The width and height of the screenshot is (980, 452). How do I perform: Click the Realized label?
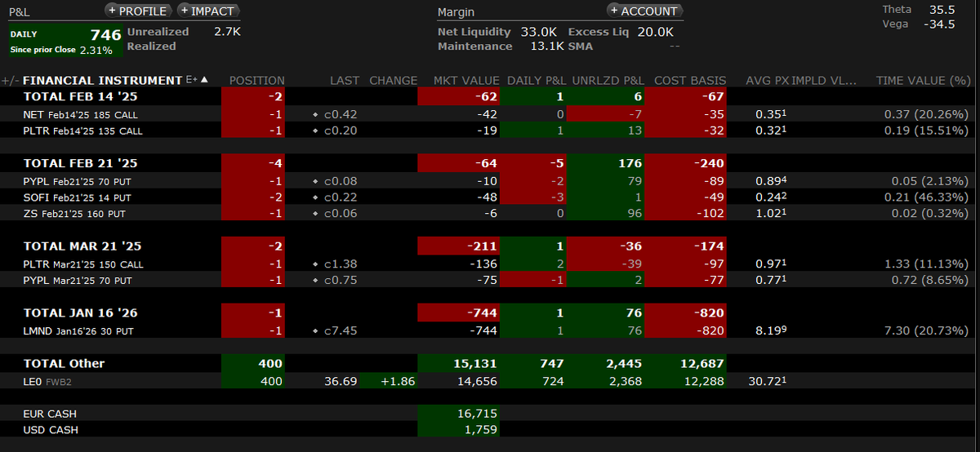pyautogui.click(x=151, y=47)
